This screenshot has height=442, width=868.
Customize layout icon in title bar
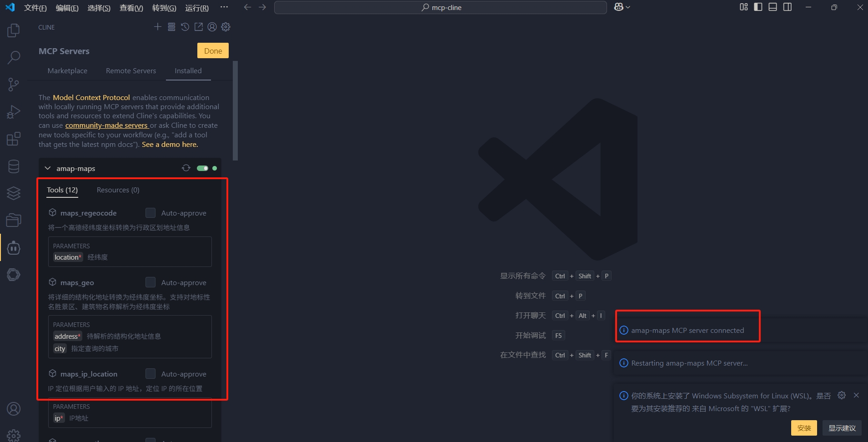tap(744, 7)
